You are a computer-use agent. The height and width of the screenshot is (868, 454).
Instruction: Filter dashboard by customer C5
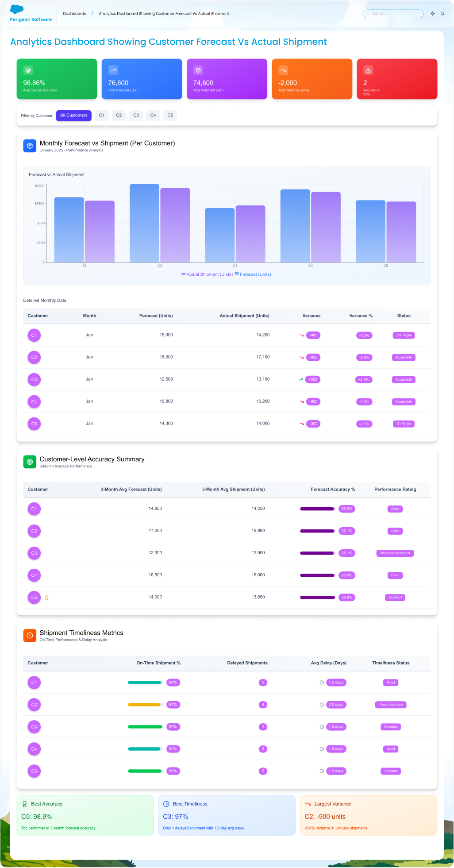[170, 116]
